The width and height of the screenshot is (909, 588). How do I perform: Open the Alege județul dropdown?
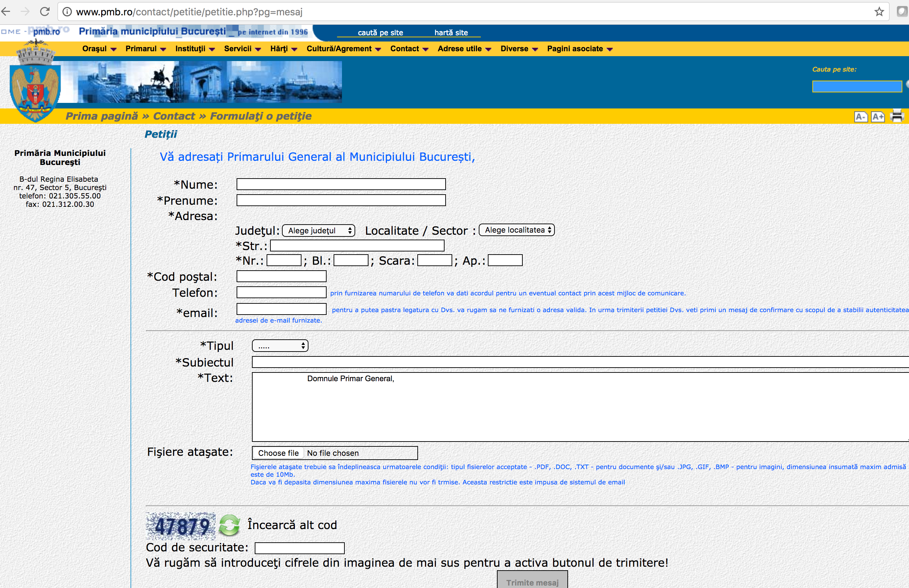[319, 231]
